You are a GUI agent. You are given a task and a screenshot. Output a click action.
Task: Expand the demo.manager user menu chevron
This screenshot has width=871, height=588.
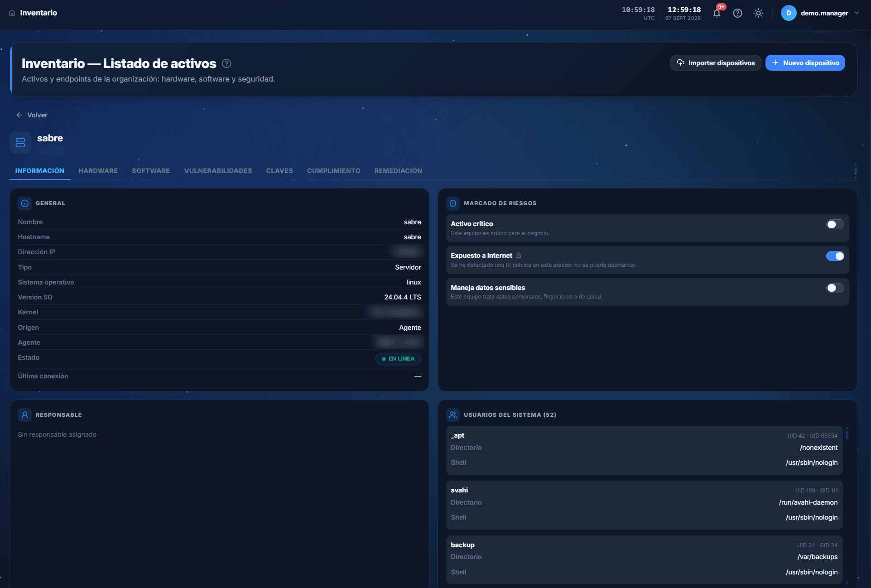point(857,13)
